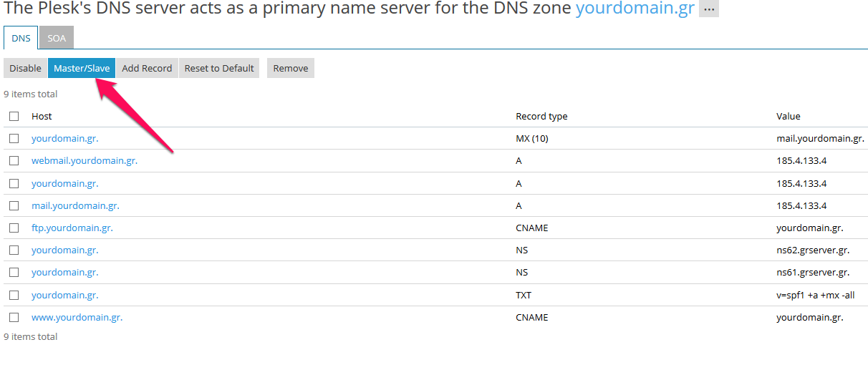Image resolution: width=868 pixels, height=380 pixels.
Task: Check the webmail.yourdomain.gr. row checkbox
Action: pos(14,160)
